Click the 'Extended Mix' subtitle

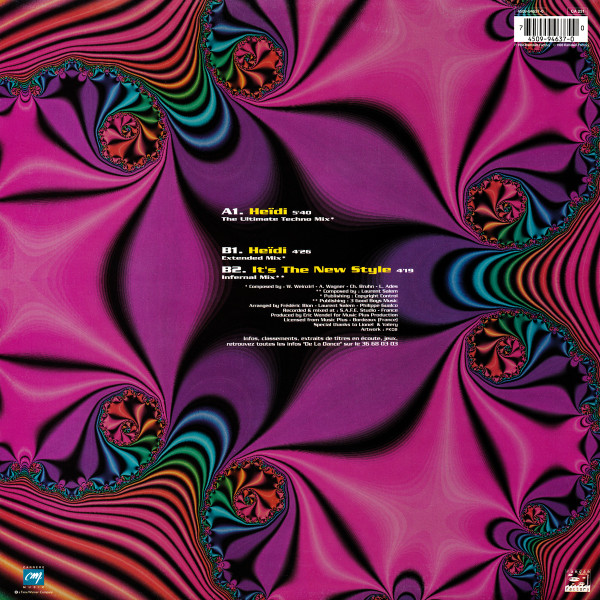point(252,259)
